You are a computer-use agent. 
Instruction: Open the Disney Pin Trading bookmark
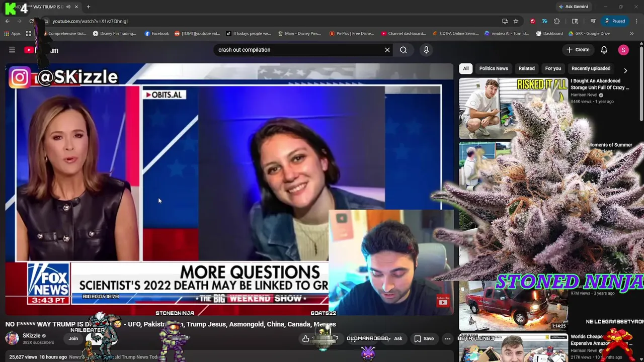pyautogui.click(x=114, y=34)
